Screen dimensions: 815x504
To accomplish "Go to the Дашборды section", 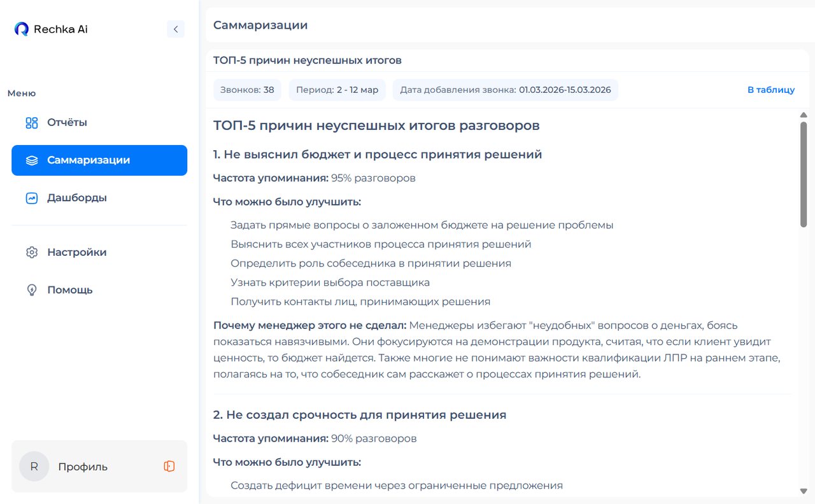I will coord(99,198).
